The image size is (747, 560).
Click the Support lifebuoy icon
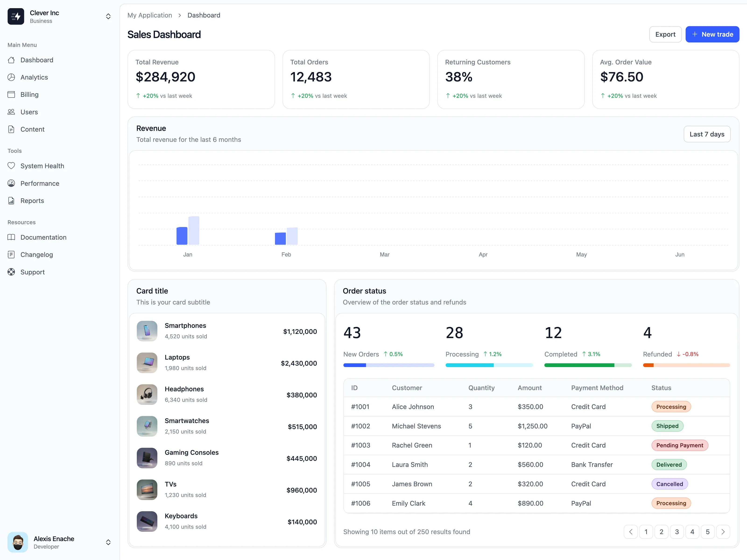tap(11, 272)
